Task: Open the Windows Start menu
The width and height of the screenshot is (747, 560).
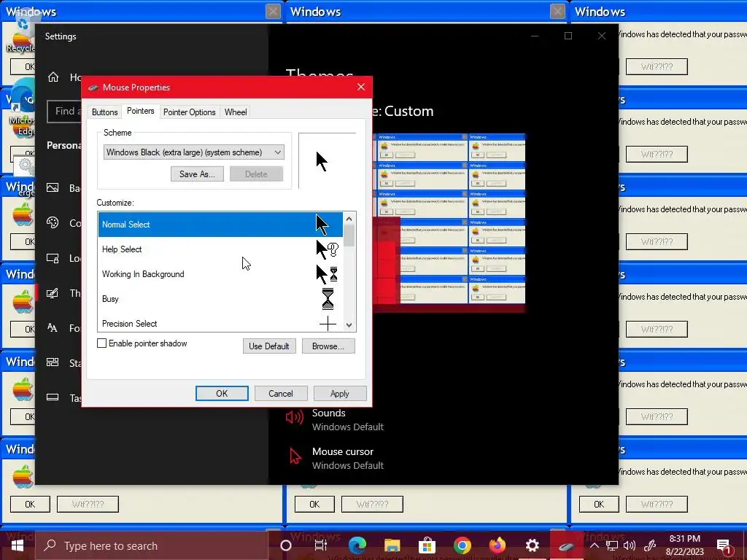Action: 18,545
